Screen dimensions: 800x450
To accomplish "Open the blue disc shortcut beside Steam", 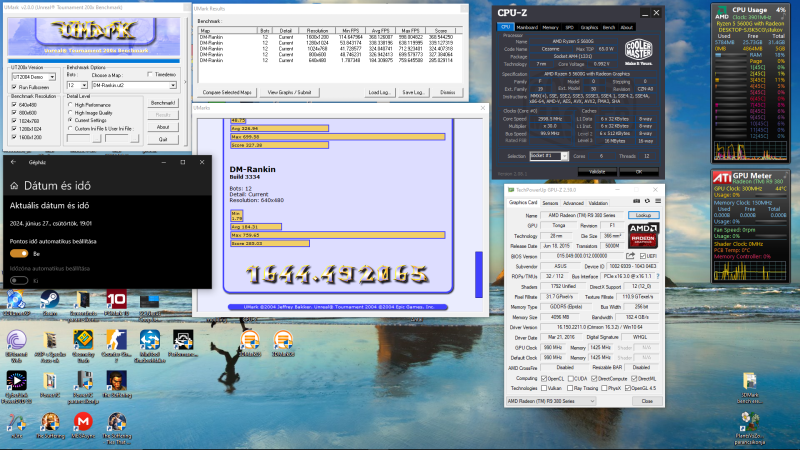I will click(16, 299).
